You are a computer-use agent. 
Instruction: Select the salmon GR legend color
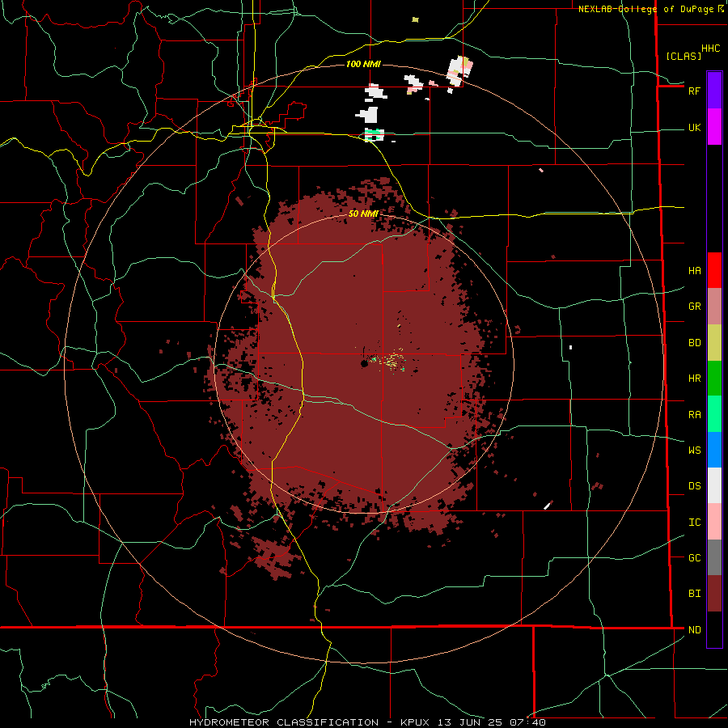point(714,307)
